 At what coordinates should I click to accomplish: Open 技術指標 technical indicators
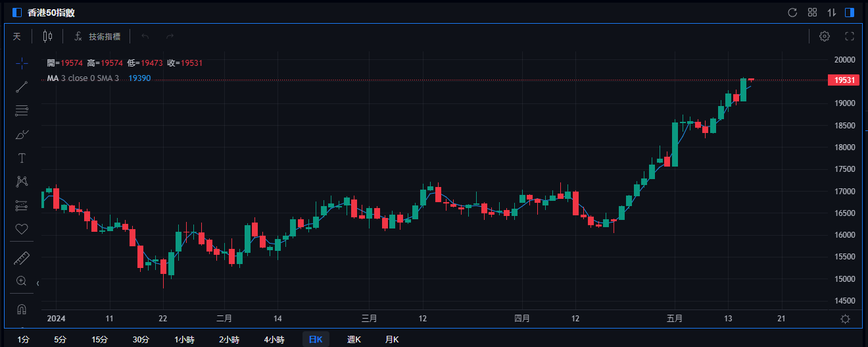[97, 36]
